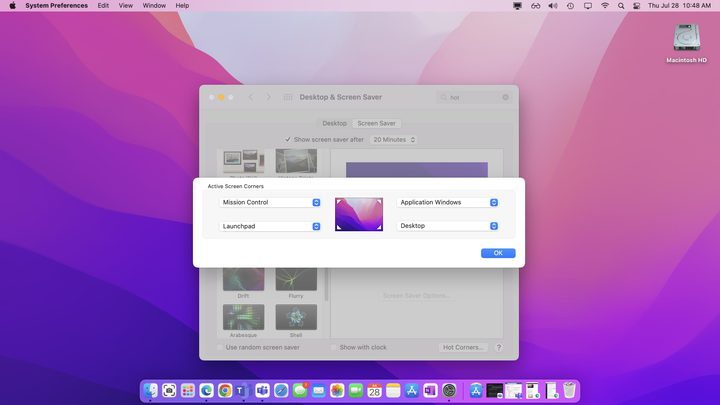Enable Use random screen saver

(220, 348)
